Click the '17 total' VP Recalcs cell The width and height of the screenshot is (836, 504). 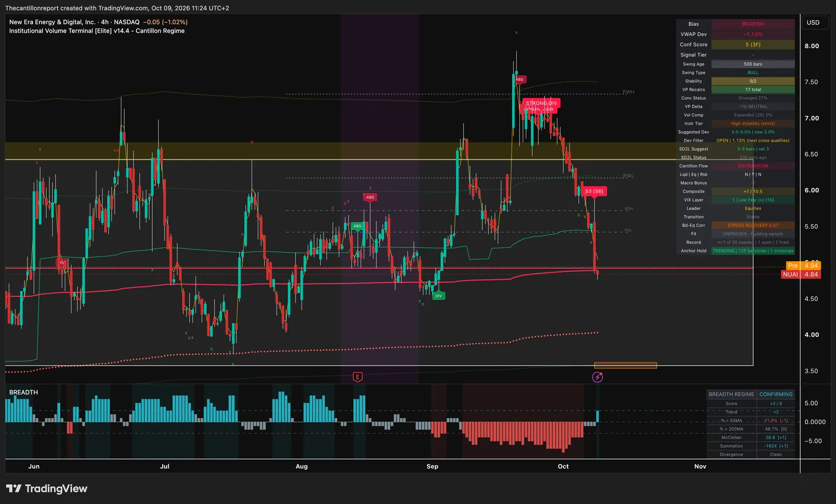(x=753, y=90)
